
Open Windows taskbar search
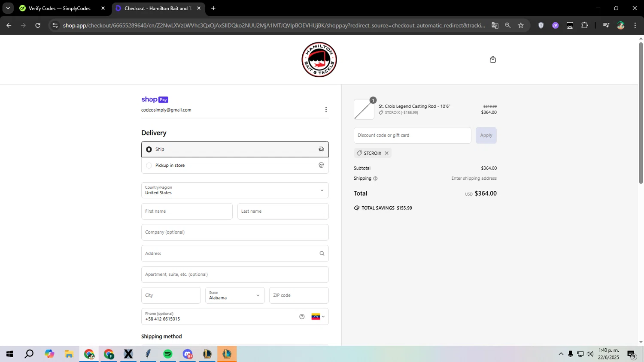pos(29,354)
